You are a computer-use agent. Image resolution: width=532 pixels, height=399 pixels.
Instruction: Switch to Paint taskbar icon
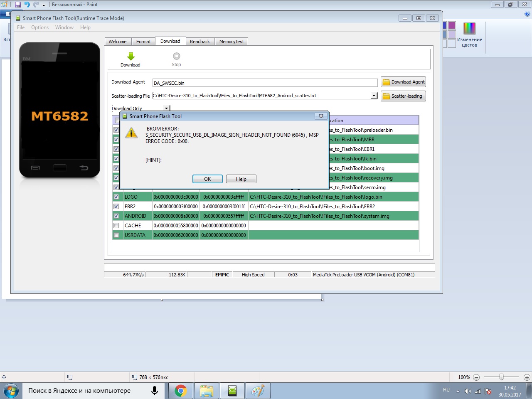click(258, 391)
